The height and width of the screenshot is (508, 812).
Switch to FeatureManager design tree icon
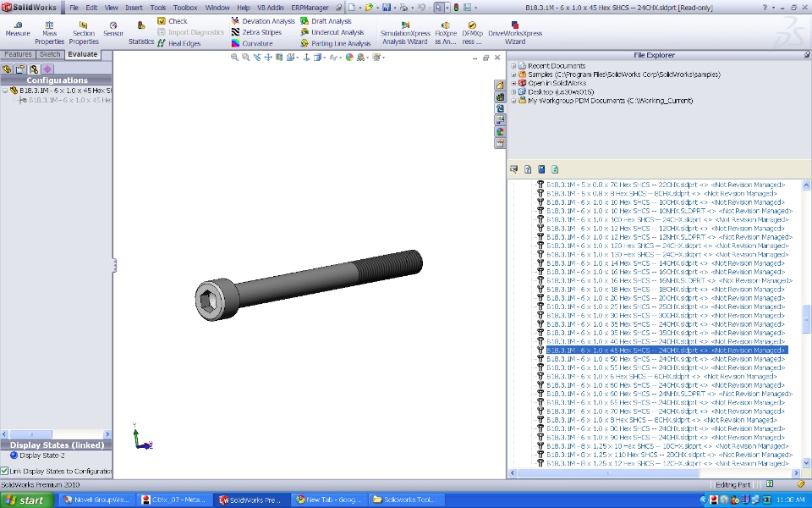click(x=7, y=69)
